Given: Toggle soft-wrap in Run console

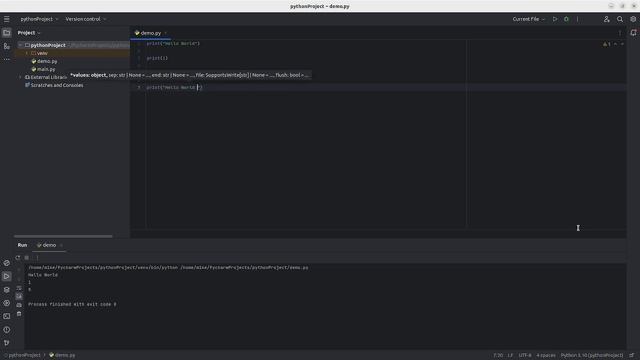Looking at the screenshot, I should click(x=19, y=288).
